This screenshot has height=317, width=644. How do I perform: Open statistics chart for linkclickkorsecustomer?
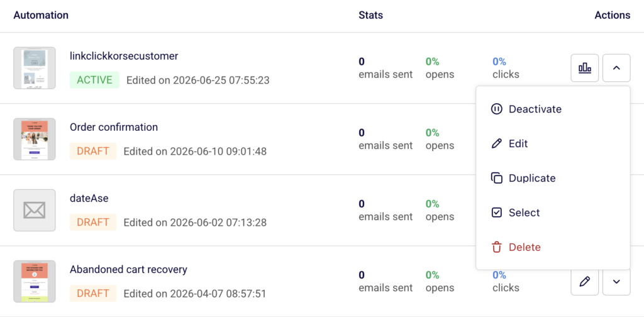[x=584, y=68]
